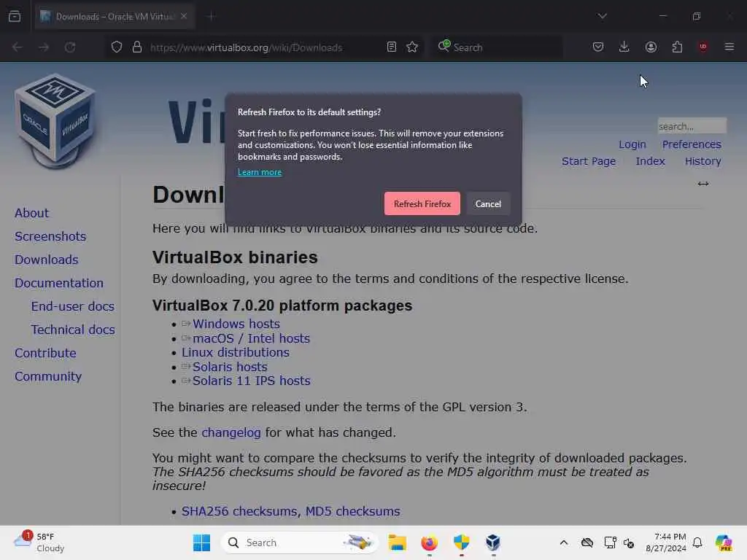Open About in sidebar
747x560 pixels.
click(31, 213)
